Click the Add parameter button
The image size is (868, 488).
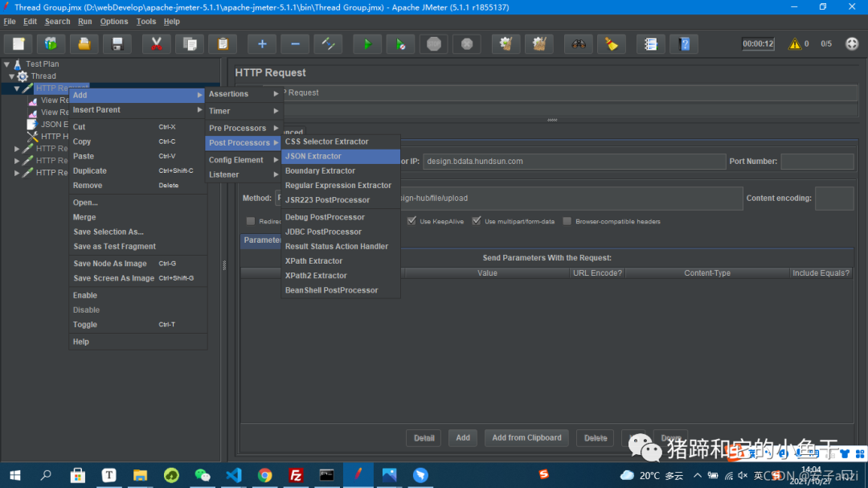(463, 438)
